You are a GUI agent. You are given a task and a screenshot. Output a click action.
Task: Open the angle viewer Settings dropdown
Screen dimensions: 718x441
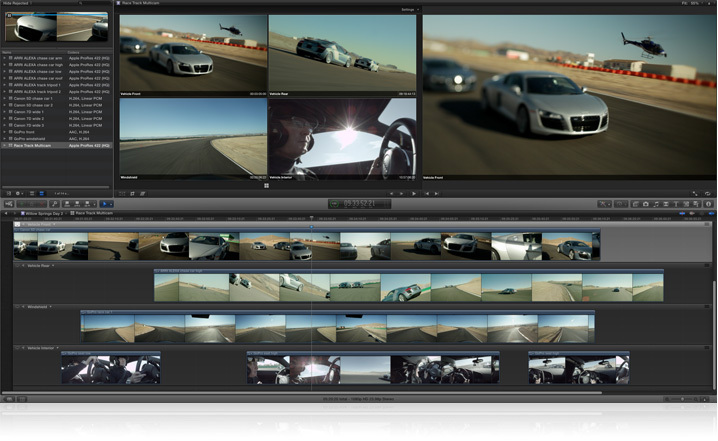point(410,10)
